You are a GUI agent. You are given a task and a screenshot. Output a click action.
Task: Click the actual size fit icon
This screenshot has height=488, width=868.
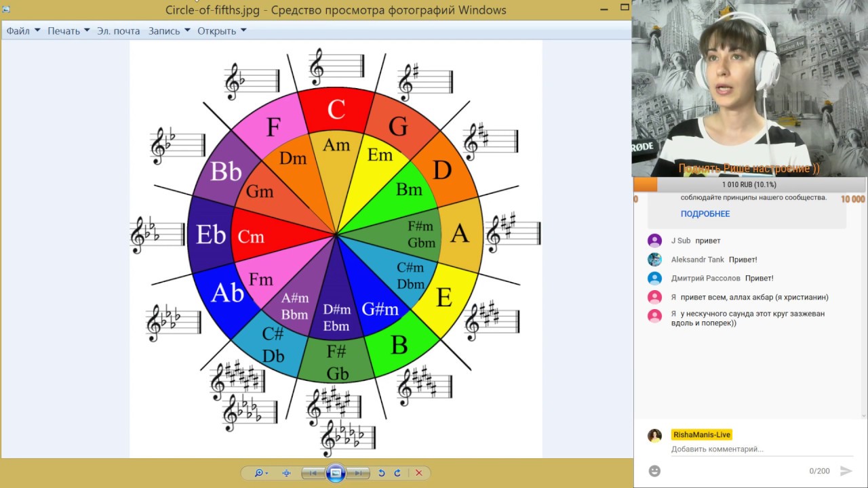tap(286, 473)
